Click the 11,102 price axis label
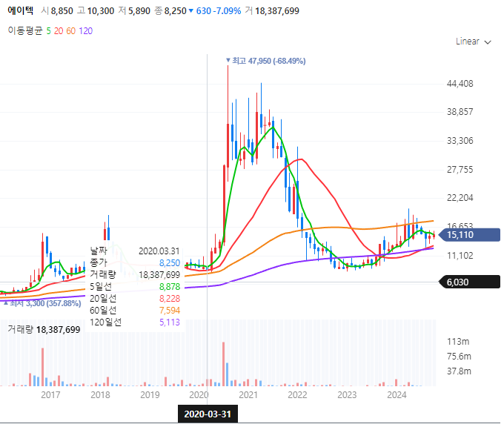Screen dimensions: 504x427 (x=460, y=256)
